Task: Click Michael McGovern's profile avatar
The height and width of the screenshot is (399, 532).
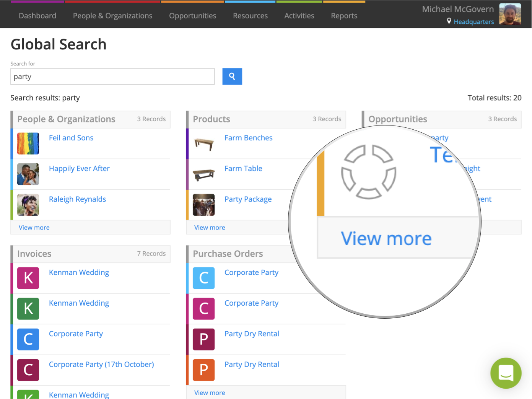Action: [x=510, y=14]
